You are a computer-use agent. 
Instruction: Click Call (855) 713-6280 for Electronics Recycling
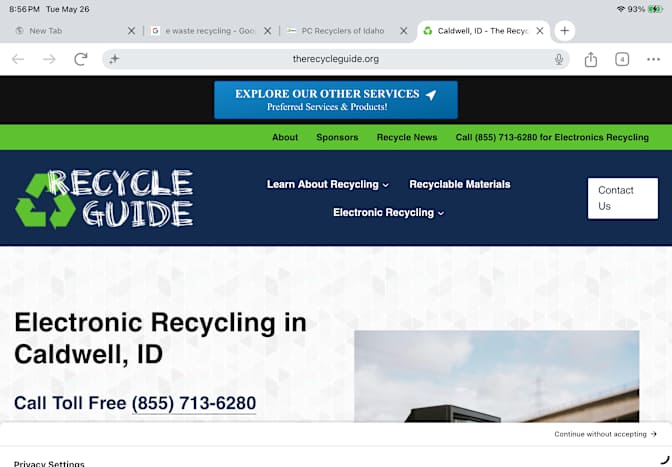tap(552, 138)
